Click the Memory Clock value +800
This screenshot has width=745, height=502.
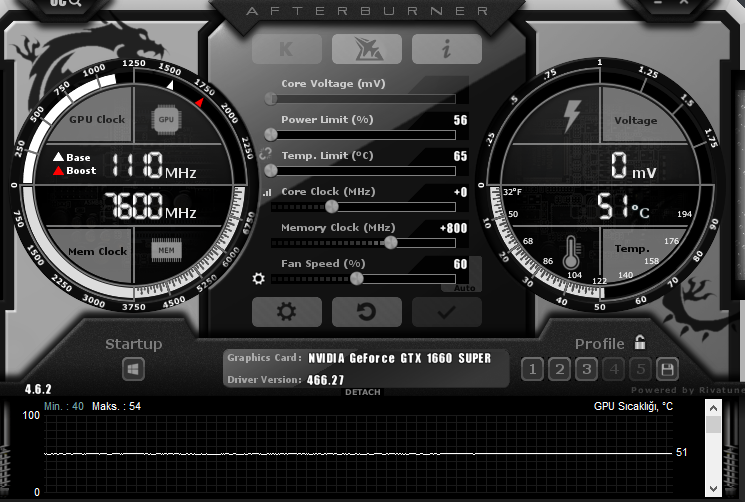(453, 228)
